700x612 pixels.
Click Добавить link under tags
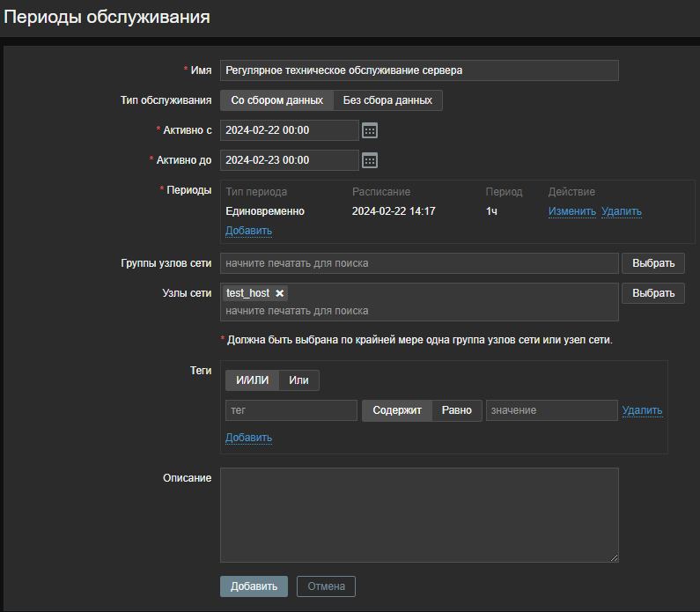click(x=248, y=438)
